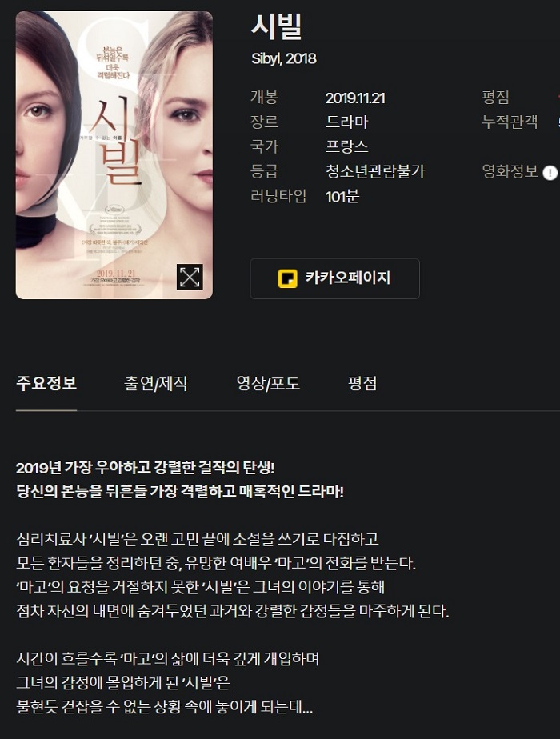Viewport: 560px width, 739px height.
Task: Click the 평점 label near top right
Action: 495,98
